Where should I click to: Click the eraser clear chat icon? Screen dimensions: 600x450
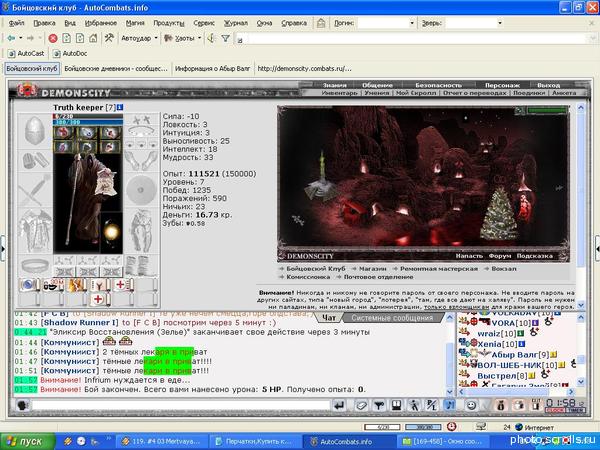pos(361,405)
